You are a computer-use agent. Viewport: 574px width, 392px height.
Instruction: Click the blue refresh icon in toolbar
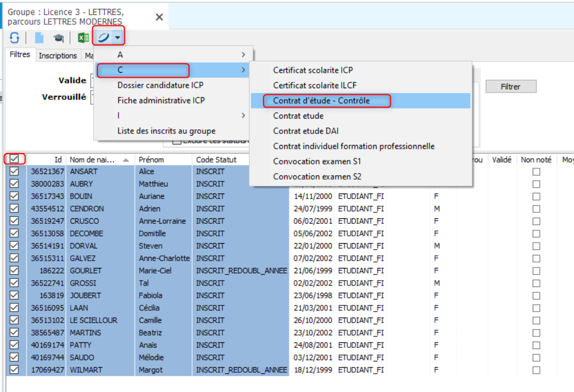click(x=14, y=37)
